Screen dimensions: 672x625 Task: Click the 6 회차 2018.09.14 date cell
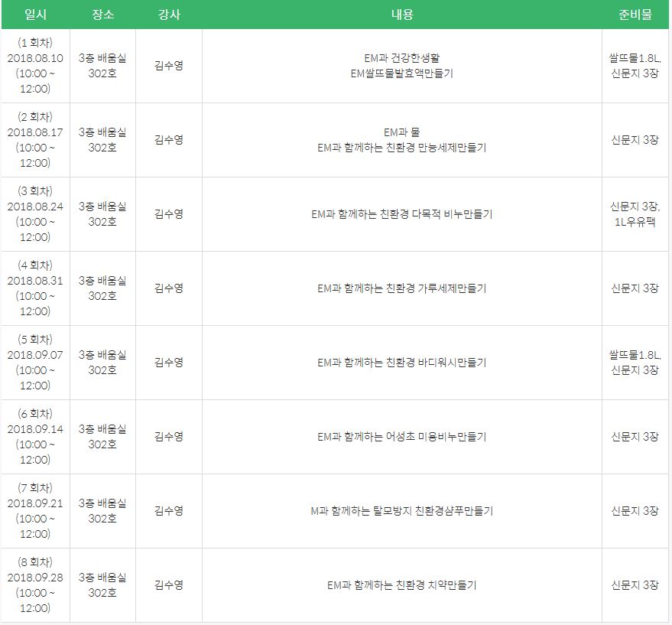click(34, 437)
